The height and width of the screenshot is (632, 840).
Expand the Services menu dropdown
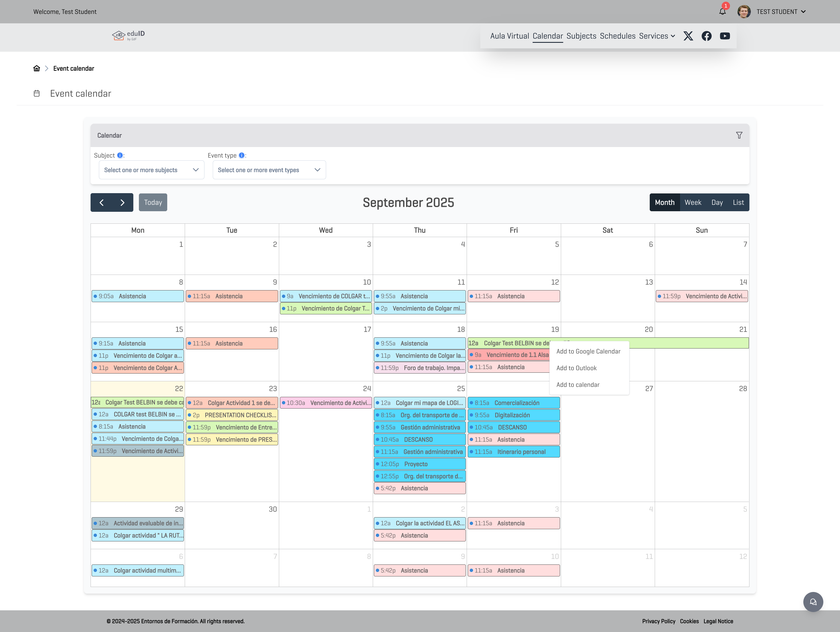click(x=657, y=36)
